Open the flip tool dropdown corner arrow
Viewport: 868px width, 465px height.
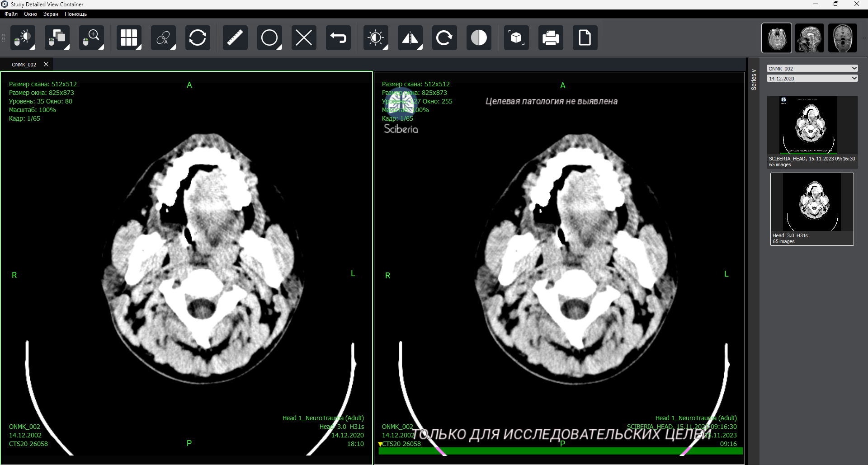[x=420, y=47]
